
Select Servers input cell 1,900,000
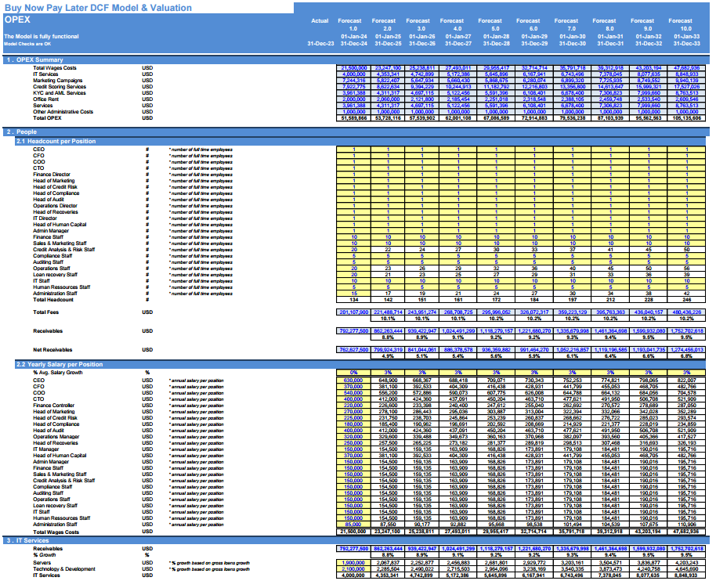click(354, 563)
